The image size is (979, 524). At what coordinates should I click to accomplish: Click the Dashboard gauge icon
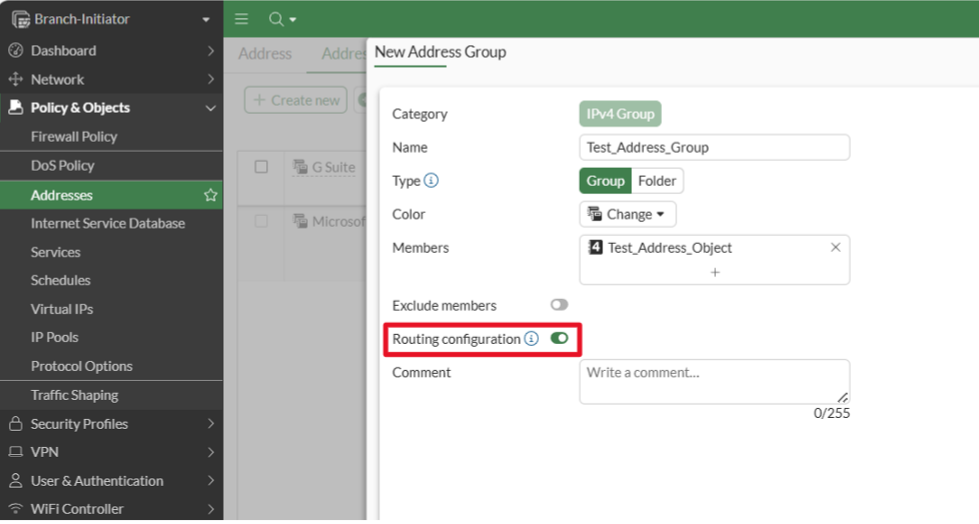point(15,51)
